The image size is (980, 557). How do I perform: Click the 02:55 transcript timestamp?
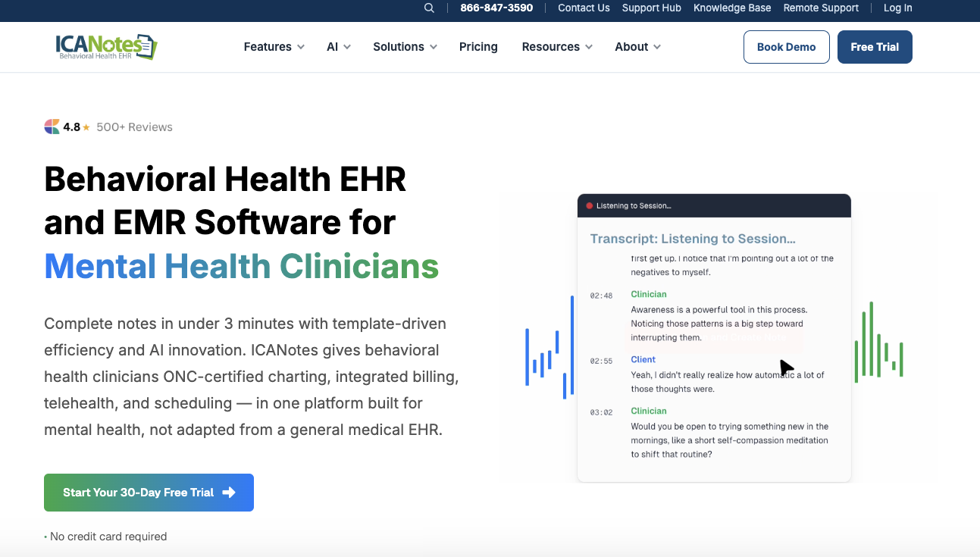tap(601, 361)
